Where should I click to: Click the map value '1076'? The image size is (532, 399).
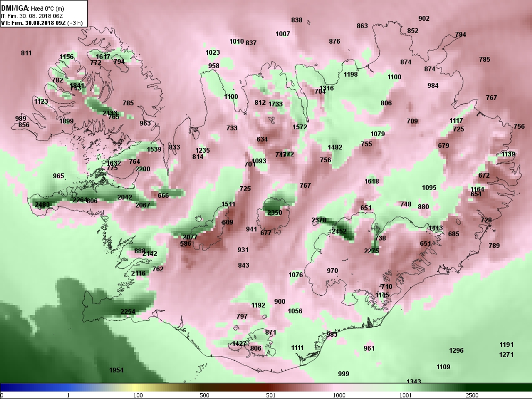point(295,275)
